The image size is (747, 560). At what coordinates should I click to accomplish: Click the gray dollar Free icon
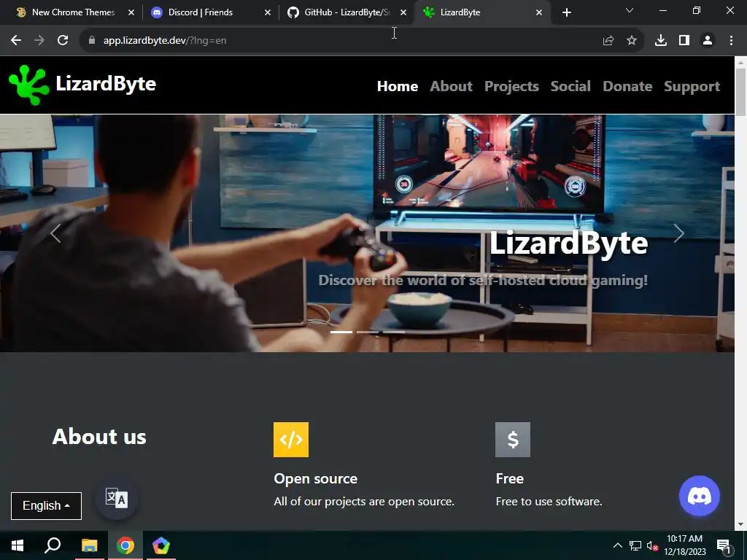[x=513, y=440]
